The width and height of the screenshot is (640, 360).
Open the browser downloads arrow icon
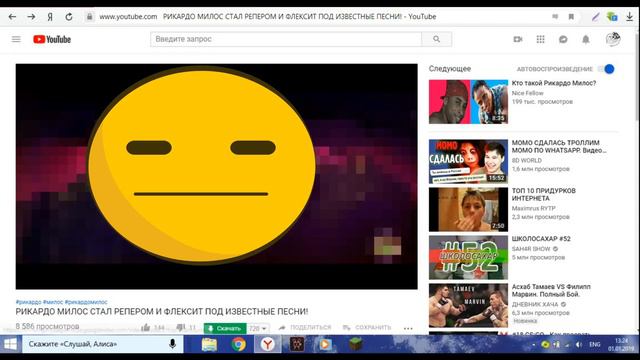(629, 17)
